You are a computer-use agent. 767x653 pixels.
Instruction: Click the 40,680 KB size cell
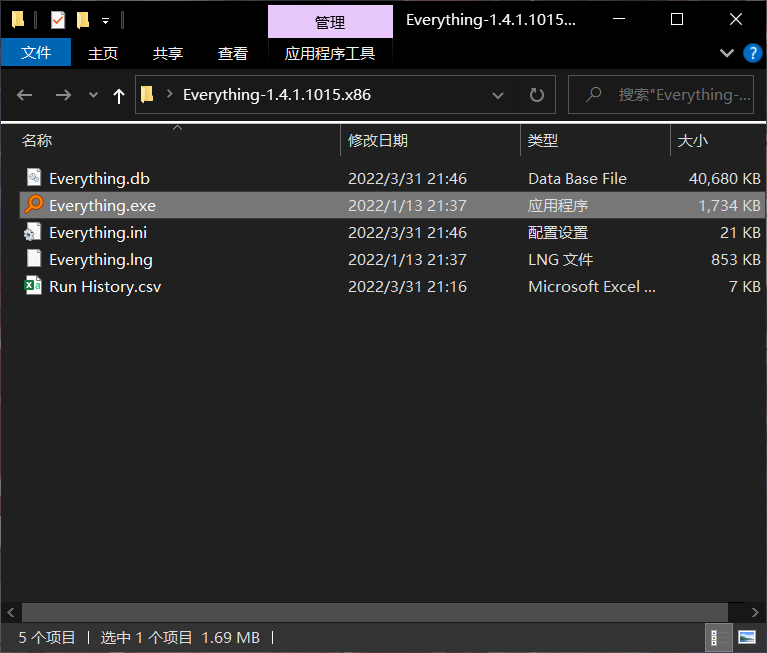724,179
